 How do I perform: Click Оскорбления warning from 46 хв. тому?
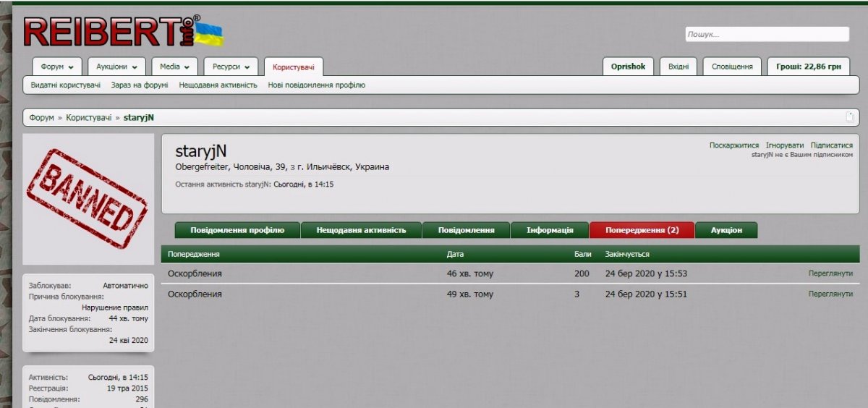[x=195, y=273]
